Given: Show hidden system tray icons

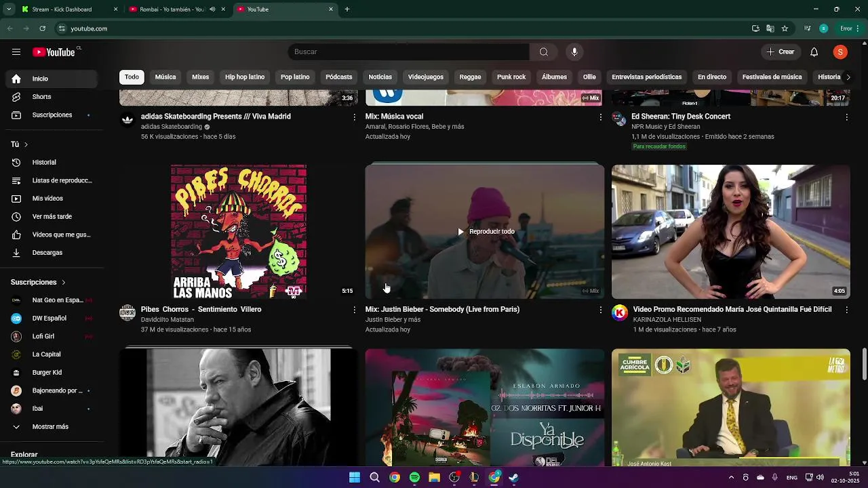Looking at the screenshot, I should coord(731,477).
